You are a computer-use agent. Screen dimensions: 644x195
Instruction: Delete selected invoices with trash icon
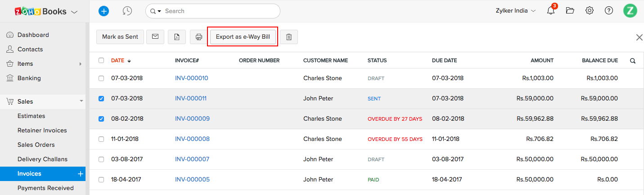point(289,37)
